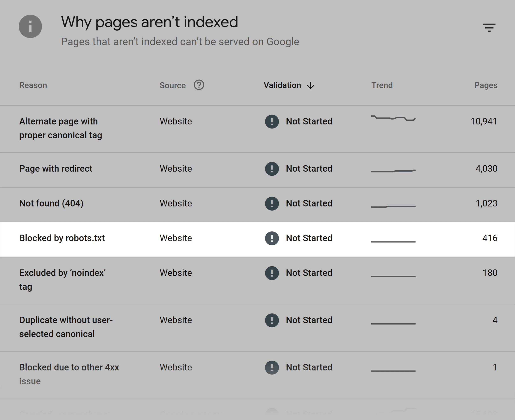The height and width of the screenshot is (420, 515).
Task: Open the Page with redirect reason
Action: [56, 169]
